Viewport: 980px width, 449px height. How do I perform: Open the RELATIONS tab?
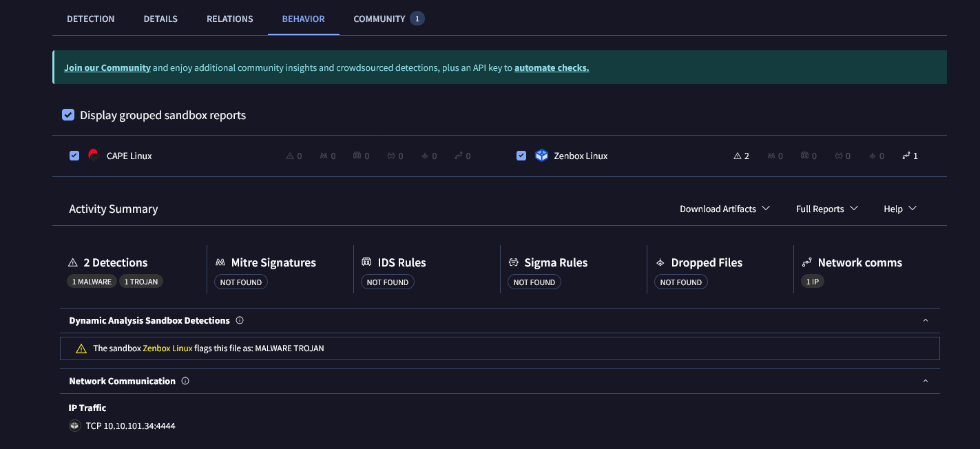click(230, 19)
